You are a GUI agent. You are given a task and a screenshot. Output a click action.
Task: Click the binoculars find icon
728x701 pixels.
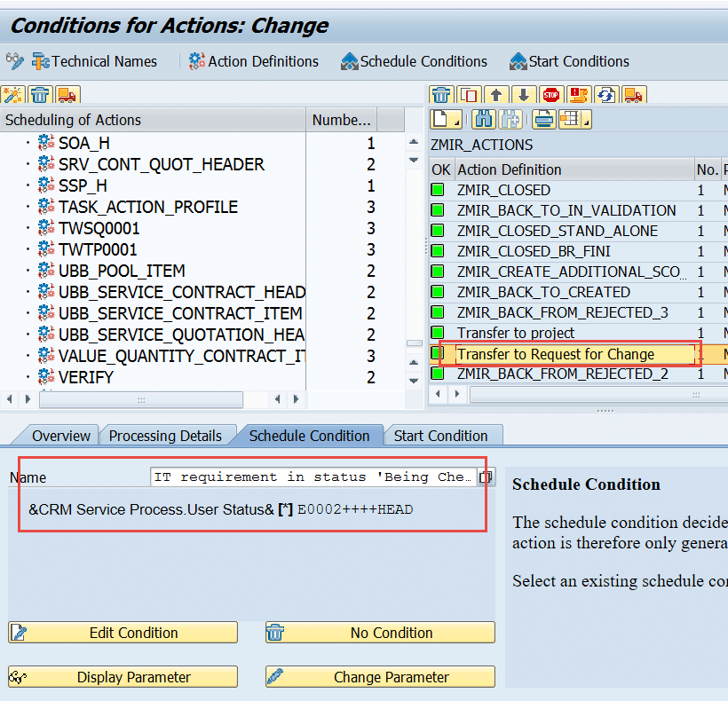click(x=484, y=120)
